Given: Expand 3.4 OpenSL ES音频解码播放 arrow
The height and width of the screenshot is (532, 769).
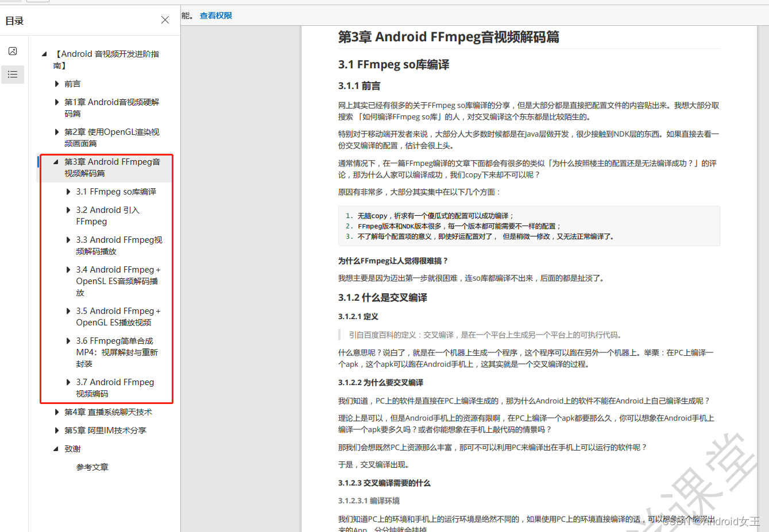Looking at the screenshot, I should pos(68,270).
